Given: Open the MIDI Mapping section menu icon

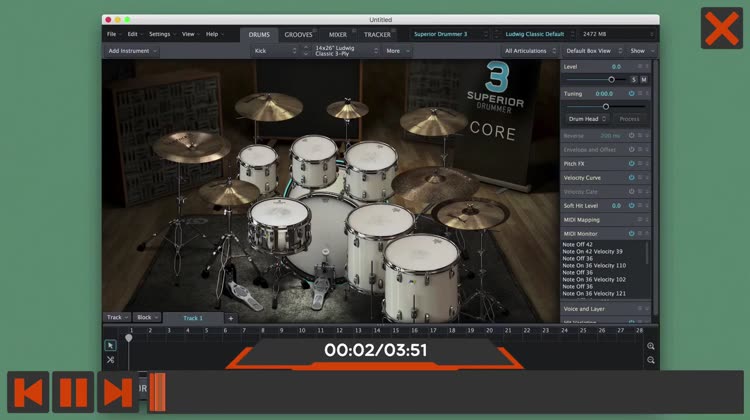Looking at the screenshot, I should coord(640,220).
